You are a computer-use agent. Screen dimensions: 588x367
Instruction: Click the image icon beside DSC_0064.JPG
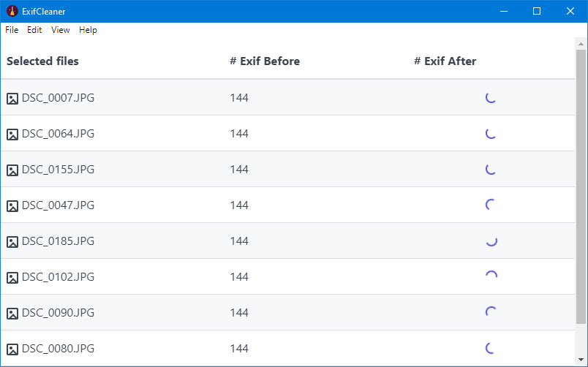click(12, 135)
